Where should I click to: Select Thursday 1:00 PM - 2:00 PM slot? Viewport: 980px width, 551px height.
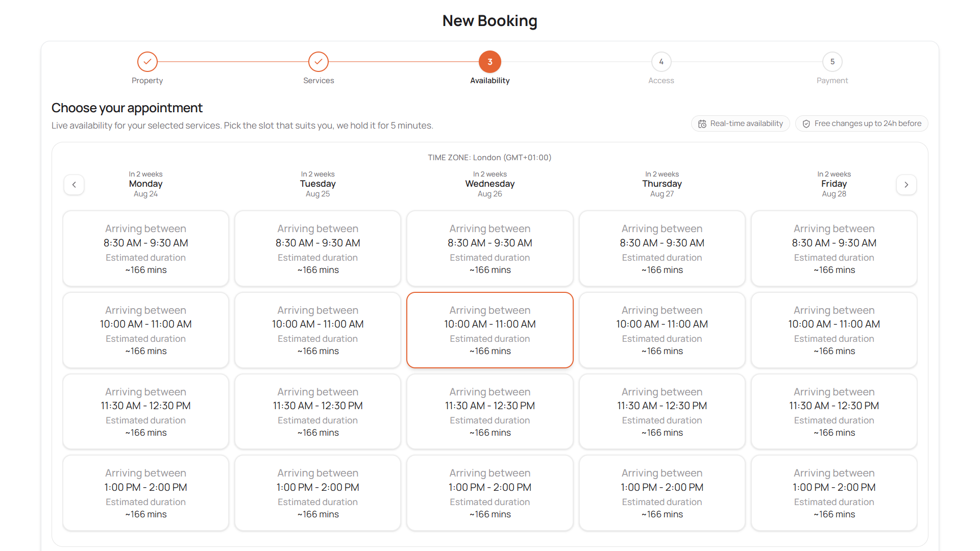(662, 493)
